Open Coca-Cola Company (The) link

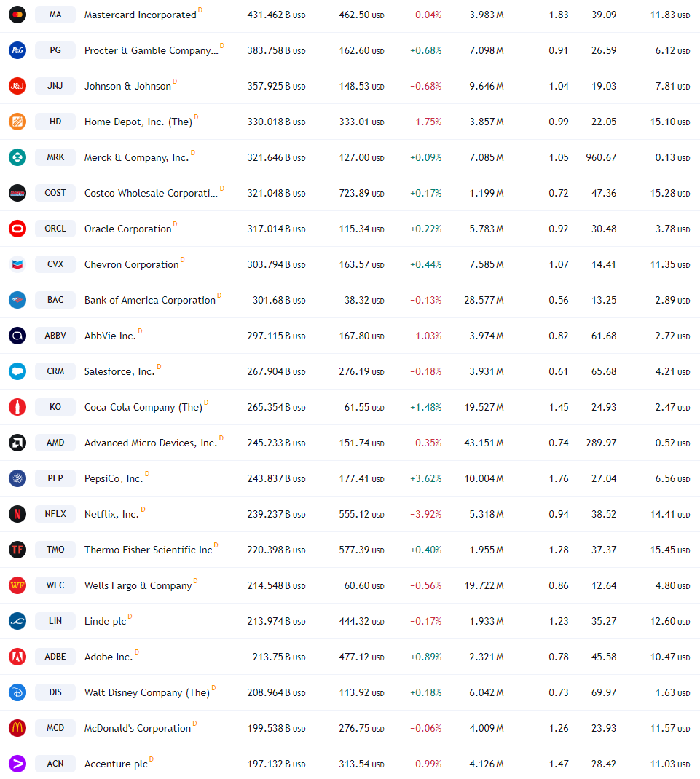(143, 407)
